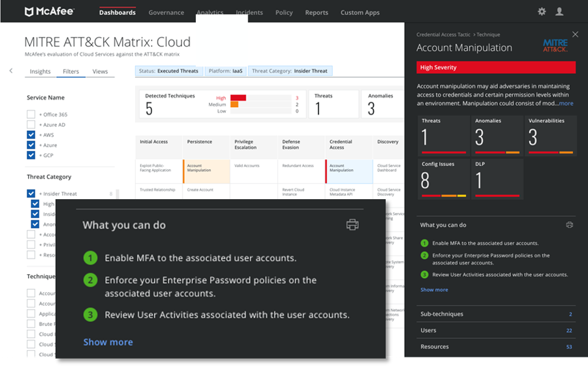588x367 pixels.
Task: Collapse the Insider Threat category entry
Action: 40,194
